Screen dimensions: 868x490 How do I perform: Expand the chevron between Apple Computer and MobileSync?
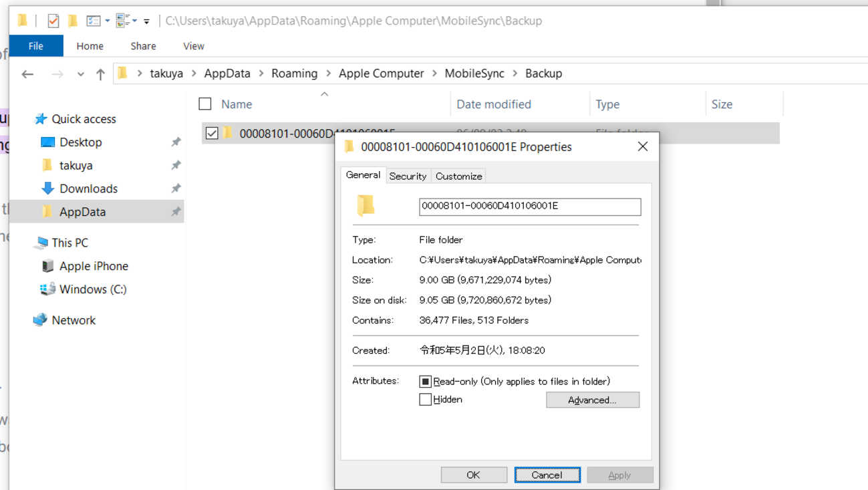click(435, 74)
